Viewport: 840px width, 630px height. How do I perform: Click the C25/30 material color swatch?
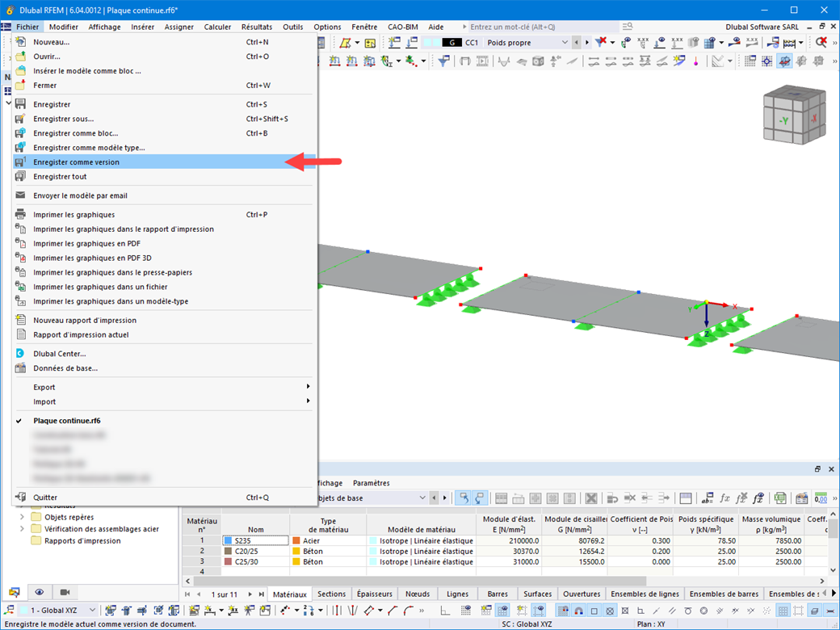[x=229, y=561]
